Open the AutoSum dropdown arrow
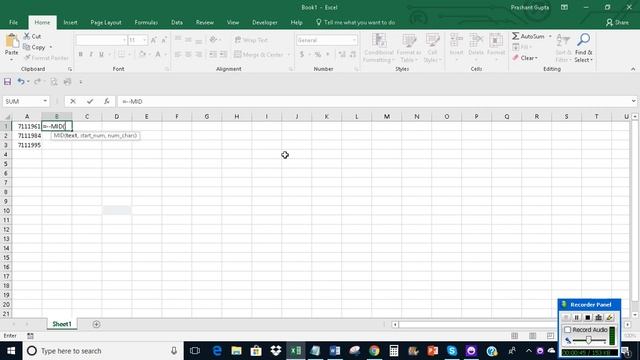This screenshot has width=640, height=360. pyautogui.click(x=550, y=36)
